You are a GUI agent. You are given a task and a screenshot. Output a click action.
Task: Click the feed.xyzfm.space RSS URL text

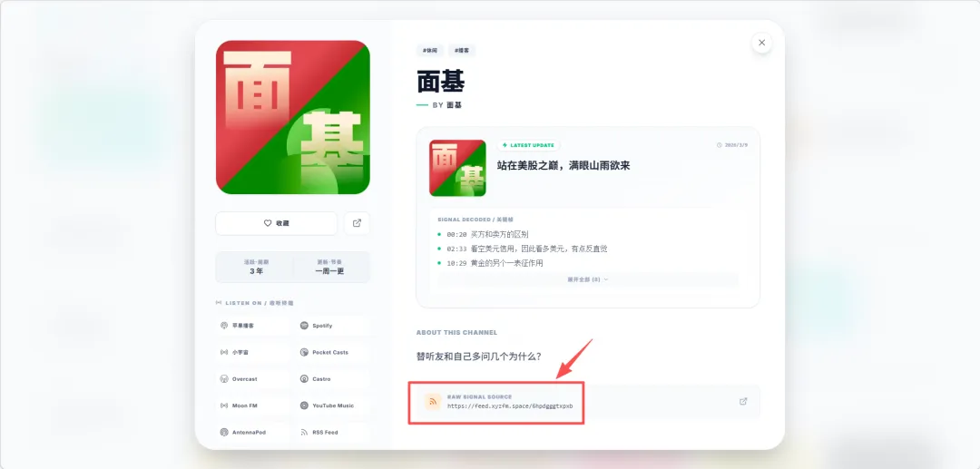coord(510,405)
